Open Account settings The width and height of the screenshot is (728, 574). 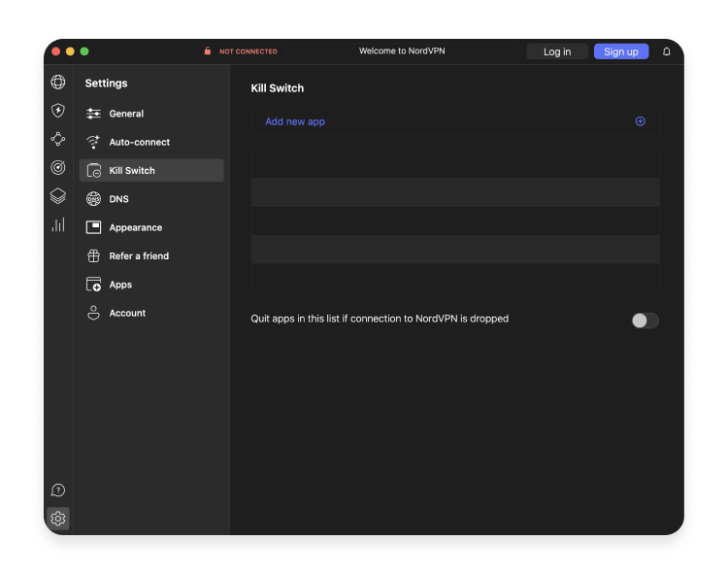click(151, 313)
